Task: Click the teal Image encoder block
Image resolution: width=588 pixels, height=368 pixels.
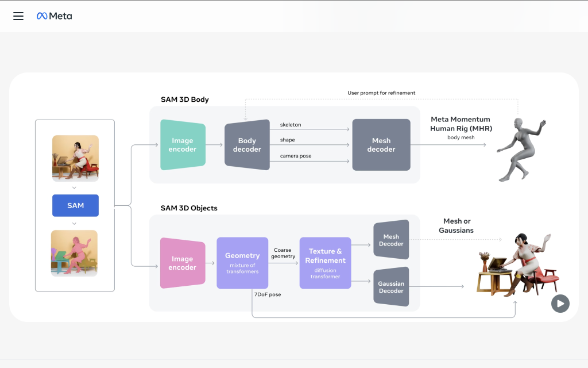Action: click(x=183, y=145)
